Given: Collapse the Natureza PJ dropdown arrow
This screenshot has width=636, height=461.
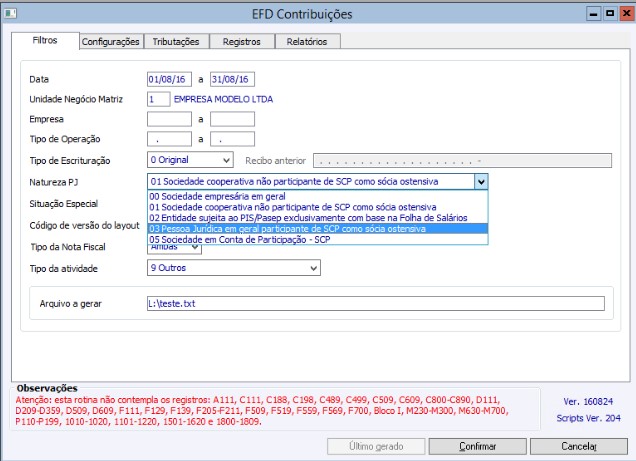Looking at the screenshot, I should pos(481,182).
